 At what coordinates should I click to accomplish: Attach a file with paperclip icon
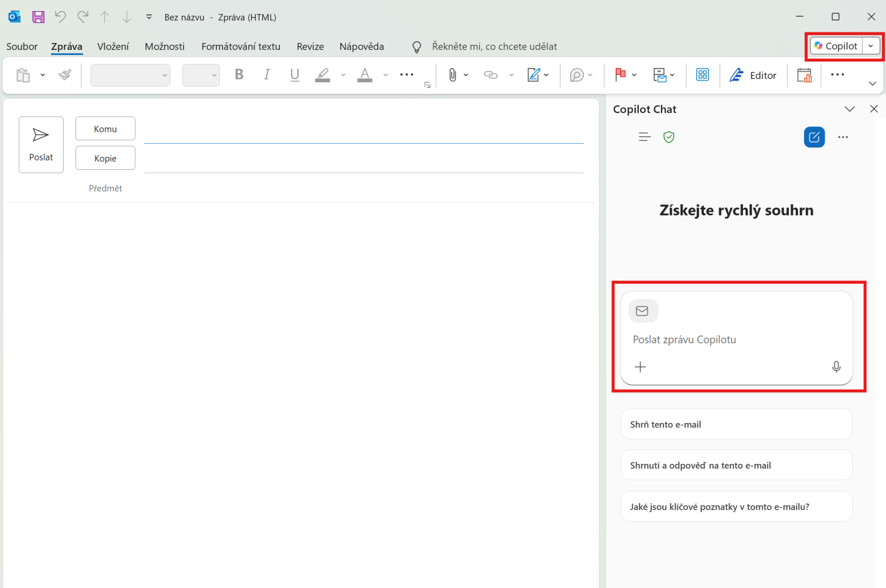coord(453,75)
